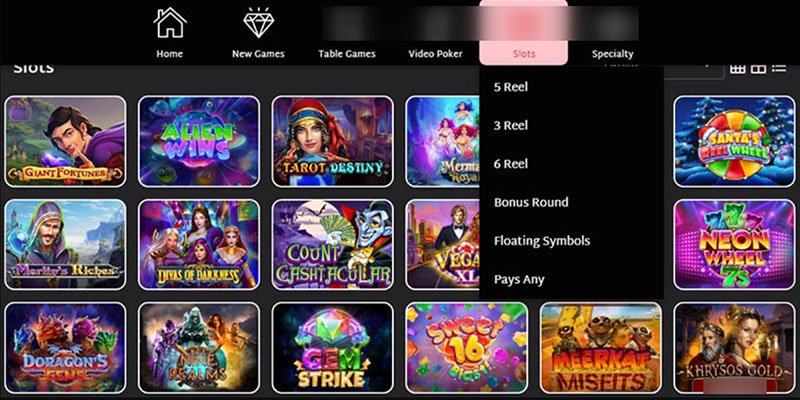Switch to the small grid view icon
The image size is (800, 400).
[x=738, y=69]
